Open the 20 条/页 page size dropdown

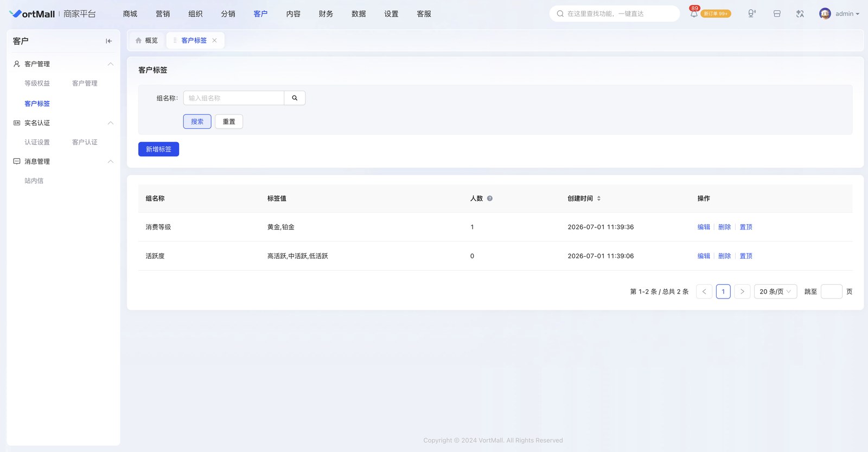pyautogui.click(x=775, y=292)
